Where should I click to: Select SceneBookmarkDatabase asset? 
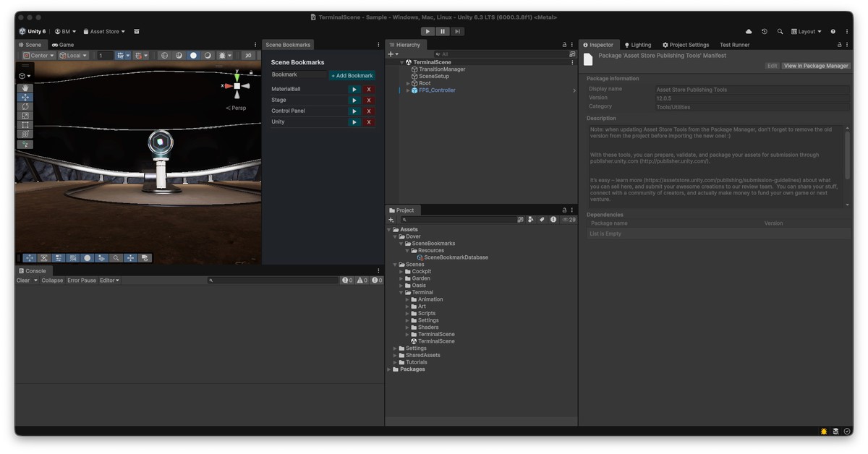tap(452, 257)
